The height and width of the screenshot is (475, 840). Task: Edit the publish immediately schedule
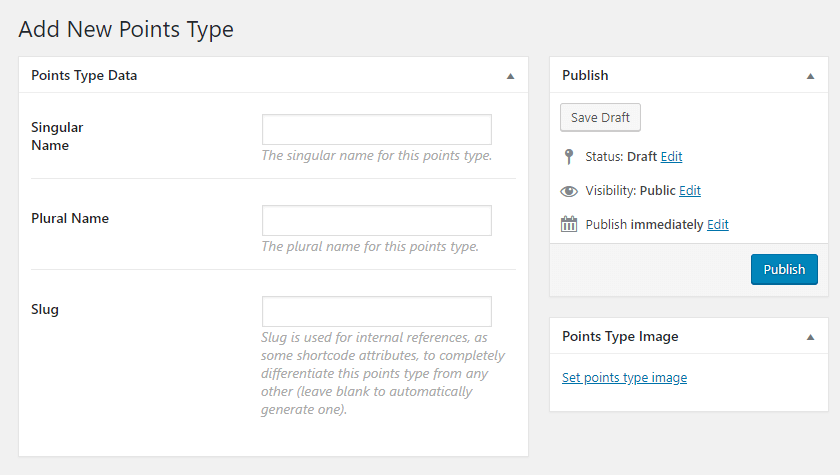pyautogui.click(x=718, y=224)
